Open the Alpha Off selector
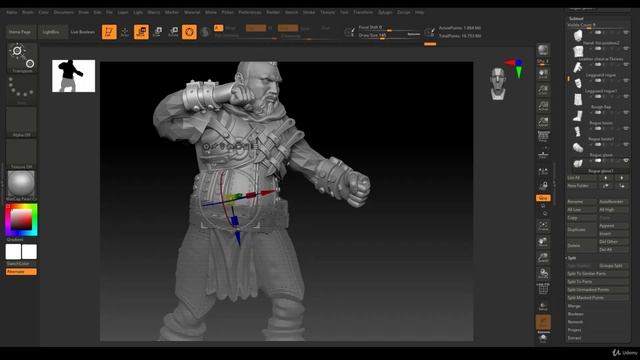This screenshot has width=640, height=360. tap(22, 122)
